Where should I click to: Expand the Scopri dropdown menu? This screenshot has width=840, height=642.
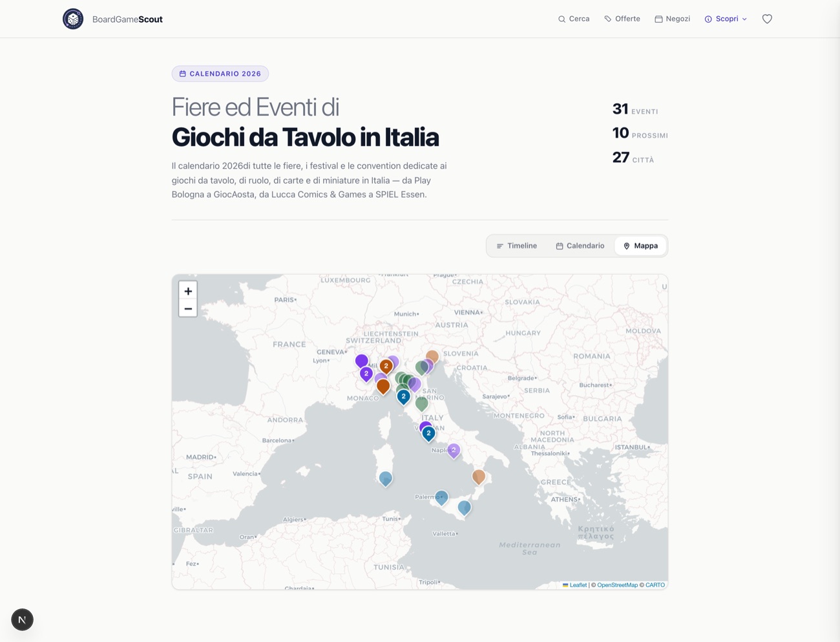[x=726, y=19]
